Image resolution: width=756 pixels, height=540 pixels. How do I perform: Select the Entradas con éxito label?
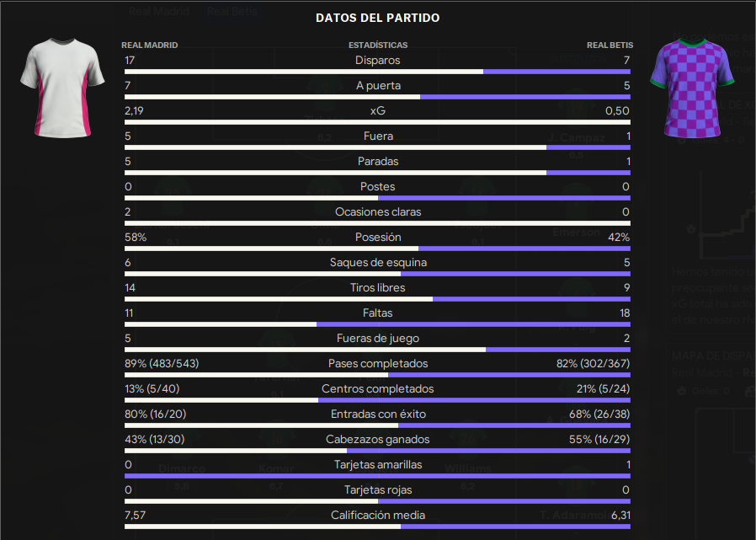point(377,414)
